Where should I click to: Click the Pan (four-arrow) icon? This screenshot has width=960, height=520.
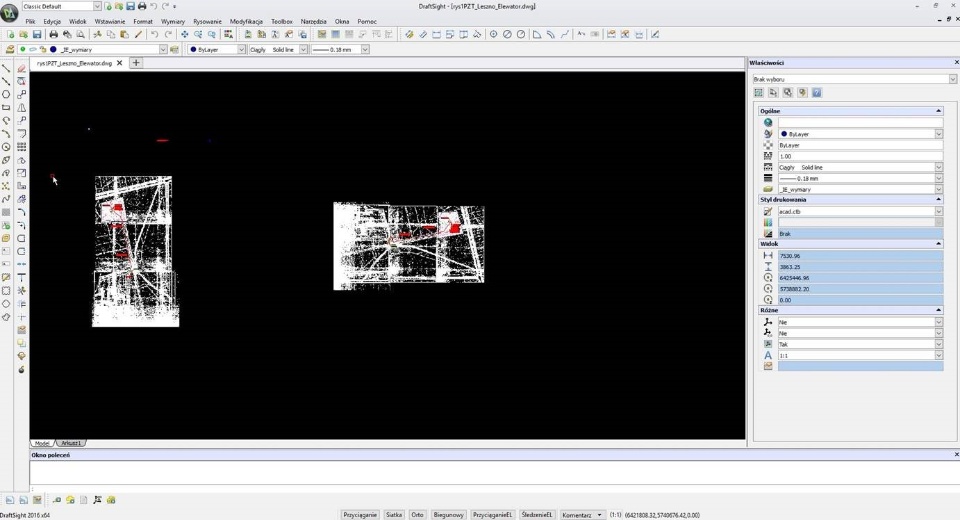point(184,35)
